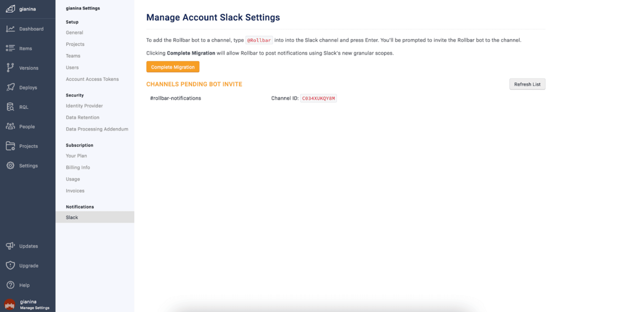The width and height of the screenshot is (644, 312).
Task: Open Updates megaphone icon
Action: tap(10, 246)
